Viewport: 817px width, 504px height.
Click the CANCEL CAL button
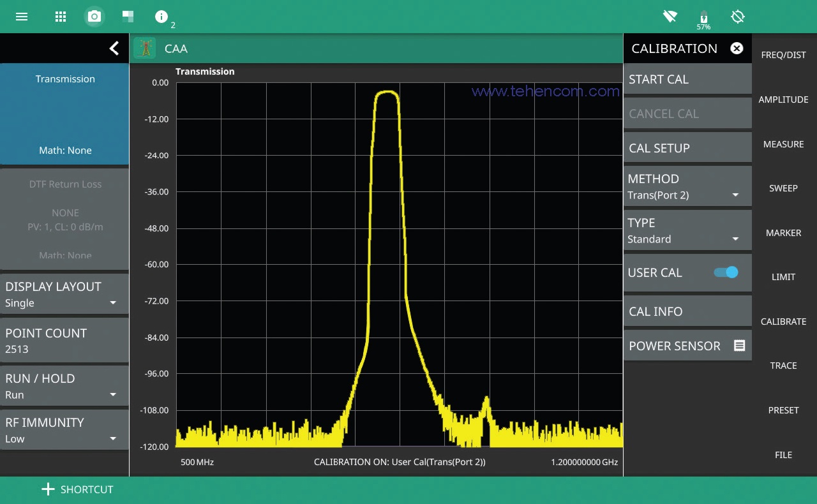click(687, 114)
